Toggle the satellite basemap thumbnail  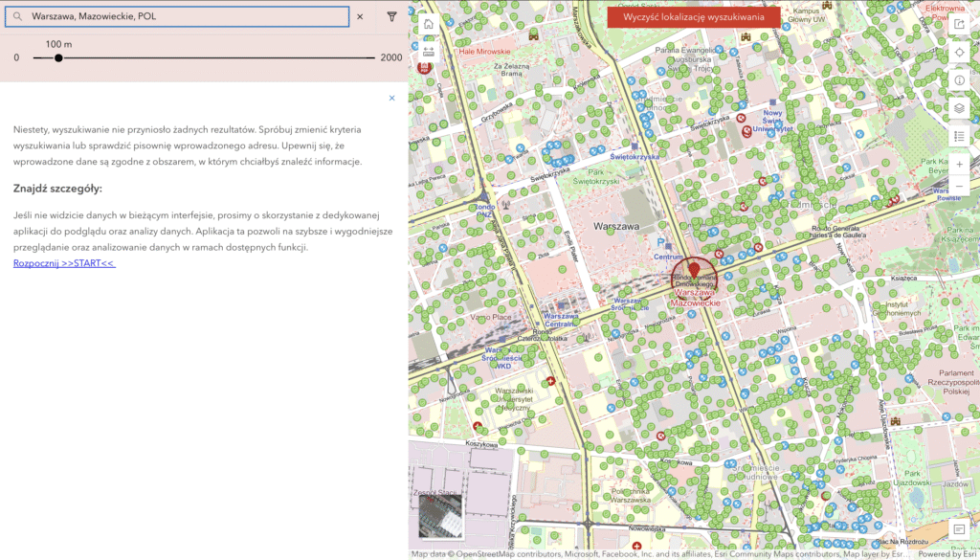440,515
